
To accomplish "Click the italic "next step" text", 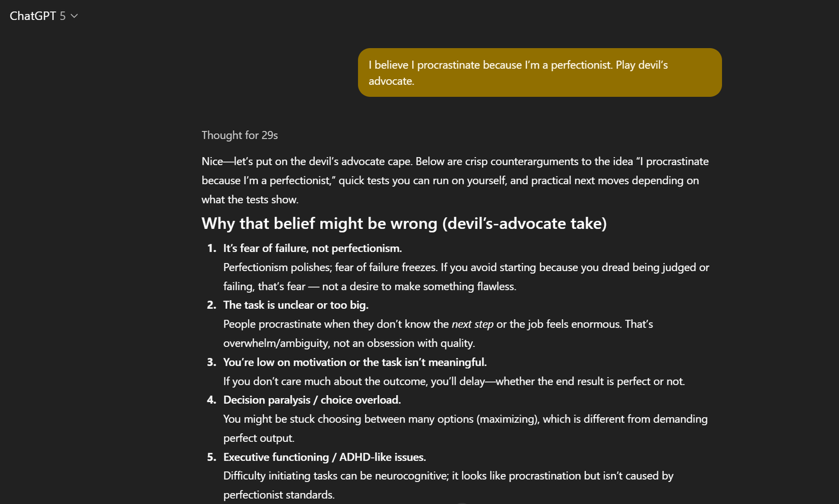I will pos(472,324).
